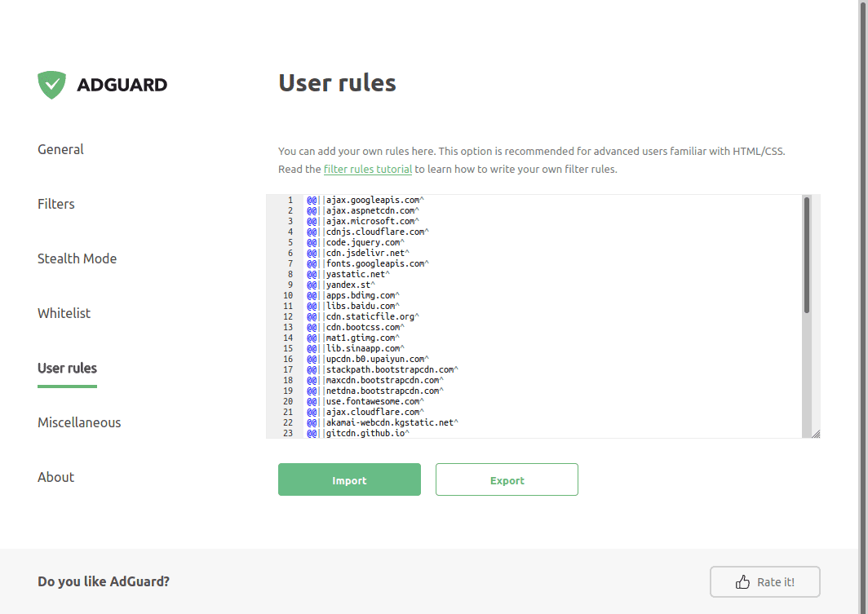Click the editor resize handle corner
Image resolution: width=868 pixels, height=614 pixels.
tap(815, 434)
